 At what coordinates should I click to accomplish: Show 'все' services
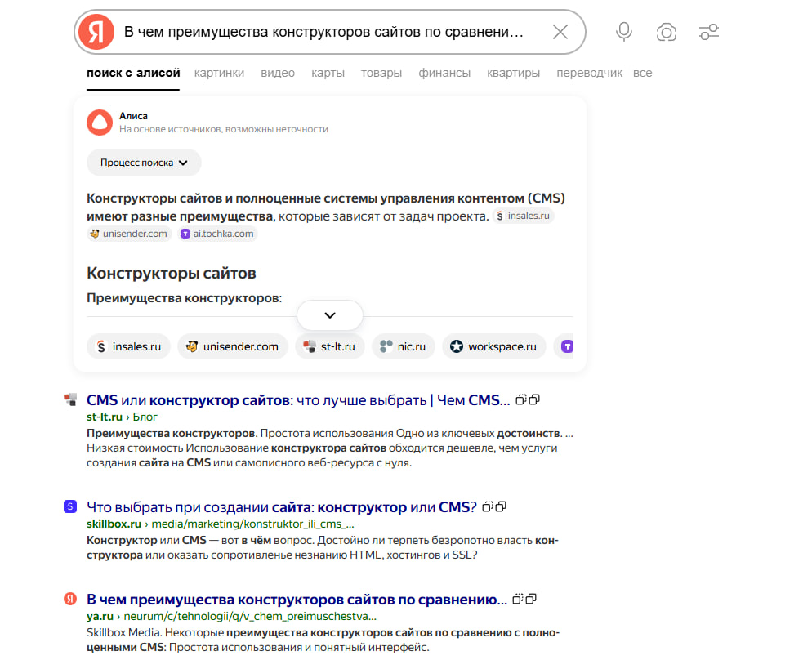[x=642, y=73]
